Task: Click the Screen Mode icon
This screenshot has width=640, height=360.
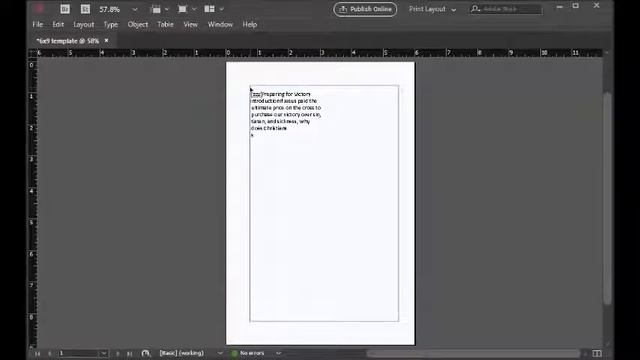Action: (182, 9)
